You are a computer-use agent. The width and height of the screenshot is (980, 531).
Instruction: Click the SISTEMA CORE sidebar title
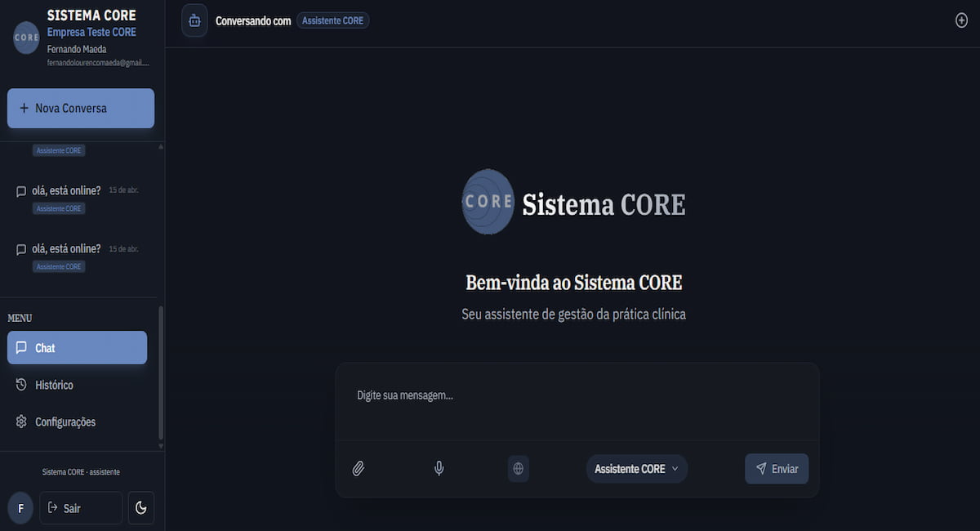coord(91,16)
